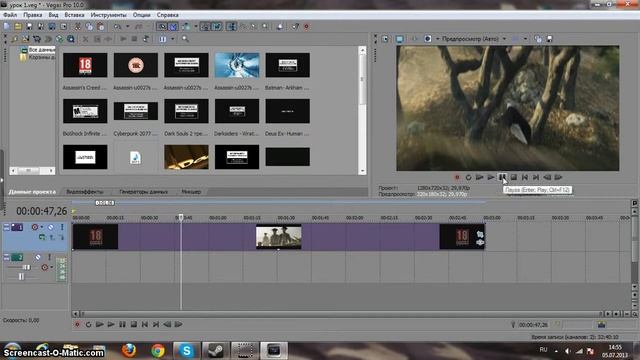Select the Dark Souls 2 media thumbnail

tap(186, 111)
